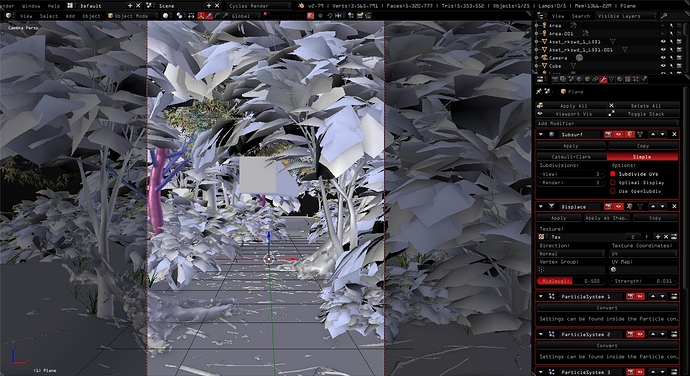Toggle viewport visibility for Displace modifier
Viewport: 690px width, 376px height.
click(618, 206)
